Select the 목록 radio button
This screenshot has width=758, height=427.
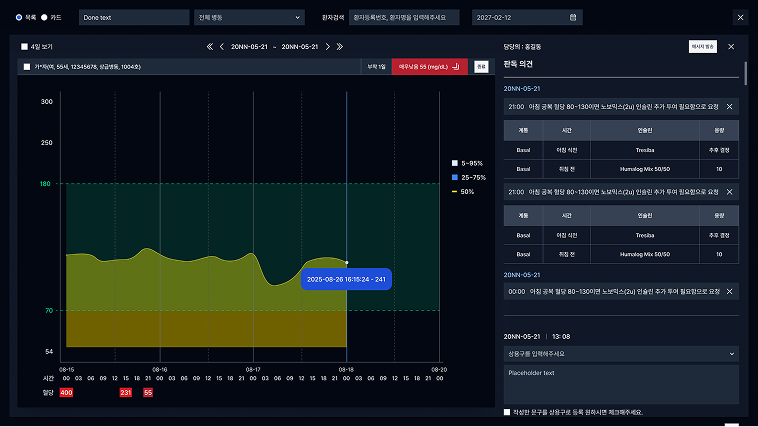coord(18,17)
